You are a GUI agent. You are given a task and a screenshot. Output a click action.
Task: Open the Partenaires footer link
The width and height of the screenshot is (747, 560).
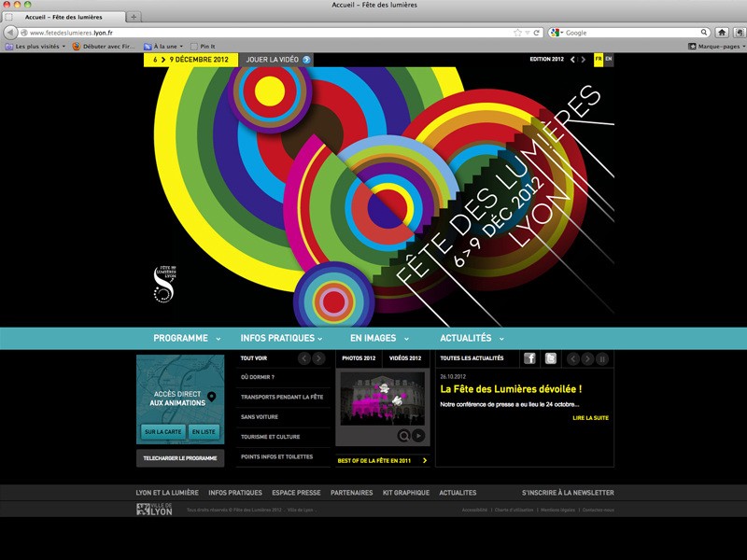[352, 493]
